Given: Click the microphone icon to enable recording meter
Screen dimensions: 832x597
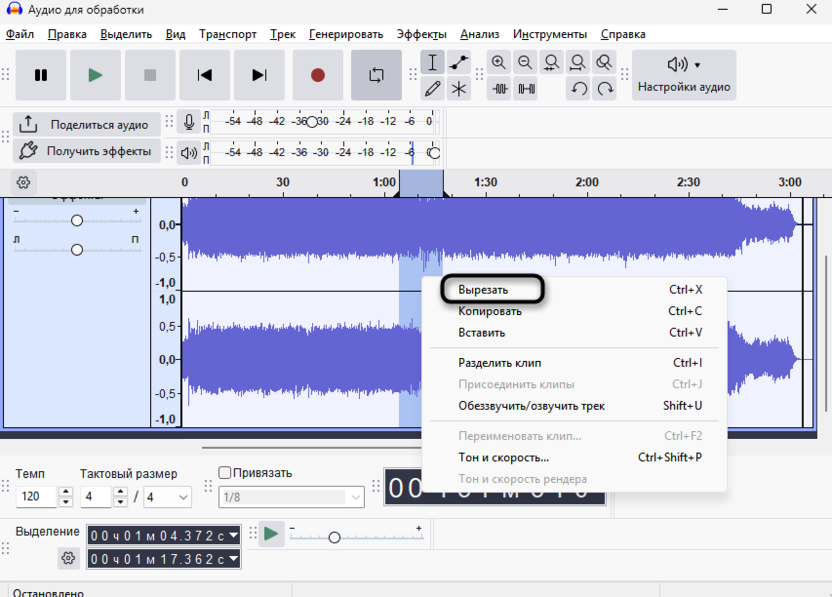Looking at the screenshot, I should pyautogui.click(x=189, y=122).
